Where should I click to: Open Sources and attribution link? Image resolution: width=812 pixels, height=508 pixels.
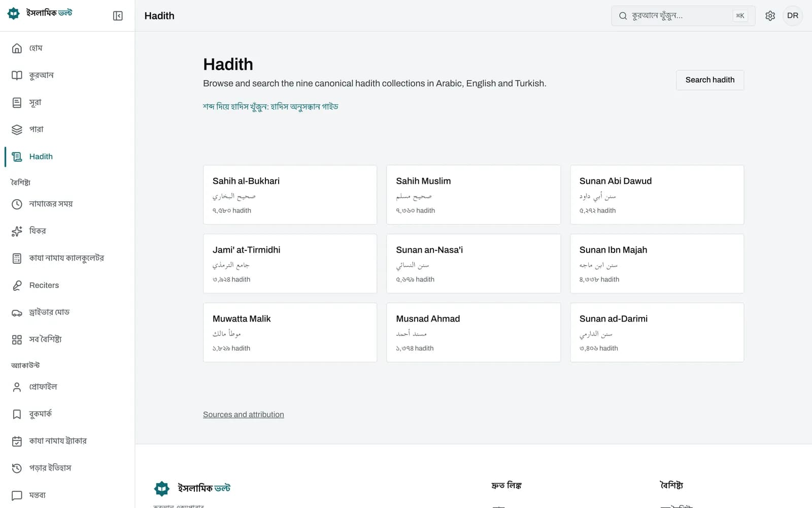point(244,415)
